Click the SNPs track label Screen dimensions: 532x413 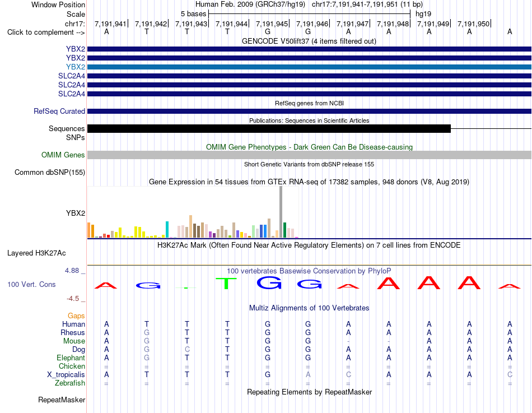pyautogui.click(x=76, y=137)
